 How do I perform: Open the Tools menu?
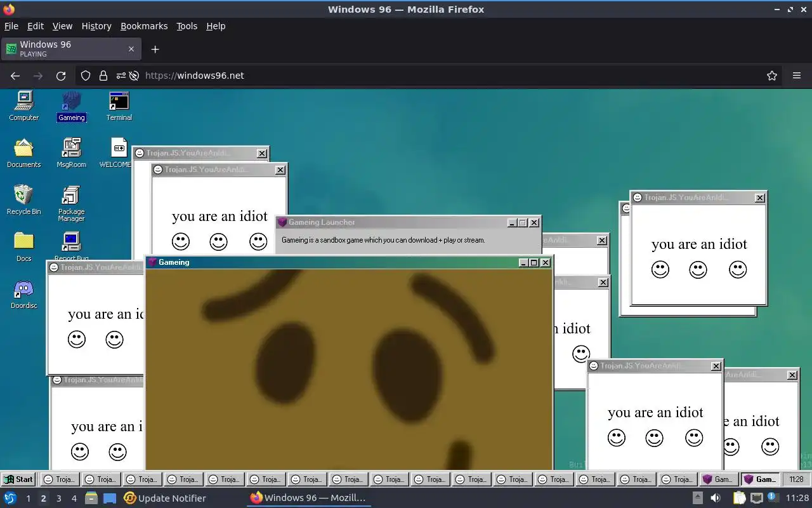point(187,26)
